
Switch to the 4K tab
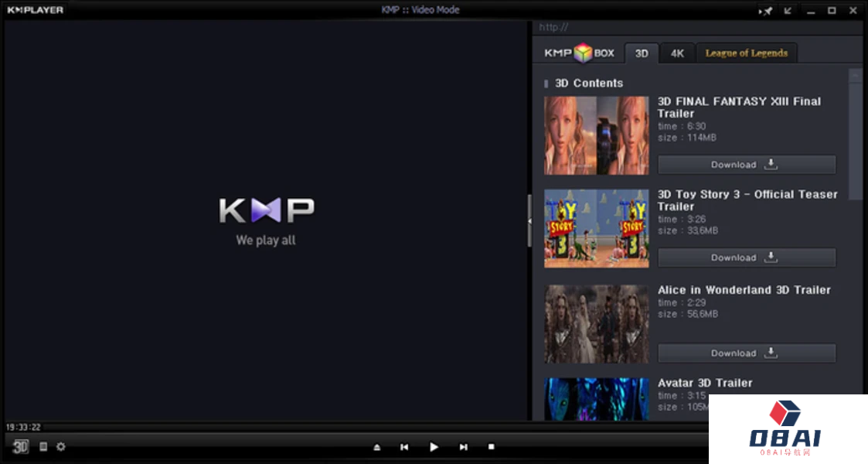[677, 53]
